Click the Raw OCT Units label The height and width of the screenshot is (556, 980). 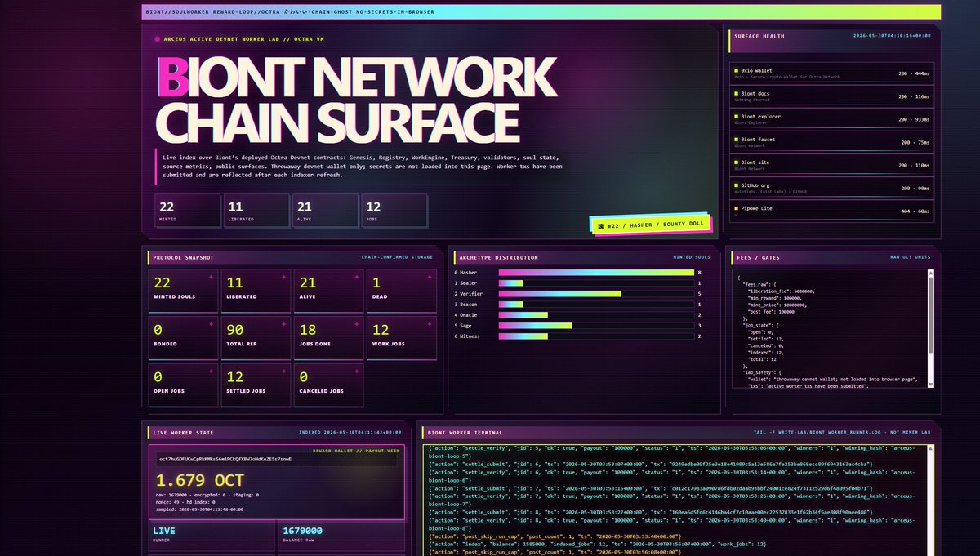(911, 257)
